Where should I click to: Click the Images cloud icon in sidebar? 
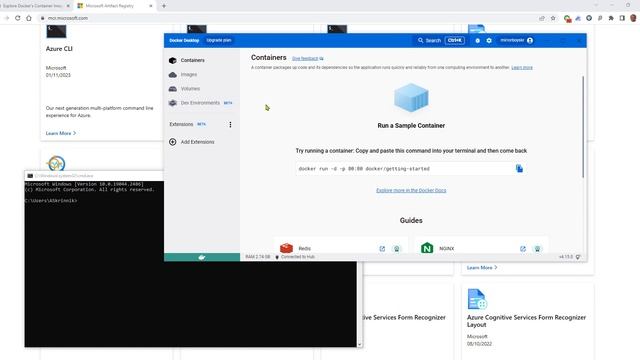point(173,75)
